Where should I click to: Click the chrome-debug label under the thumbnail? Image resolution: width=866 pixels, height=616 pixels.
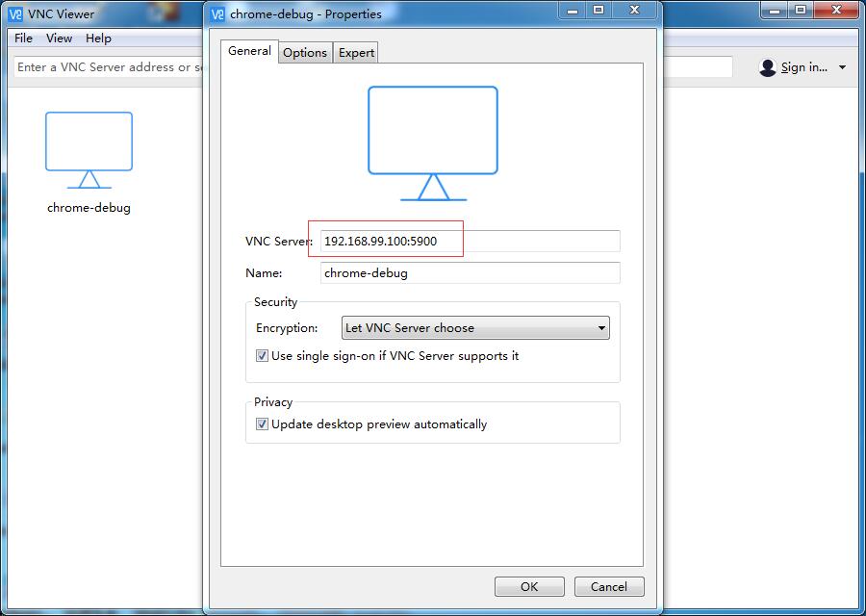coord(89,208)
